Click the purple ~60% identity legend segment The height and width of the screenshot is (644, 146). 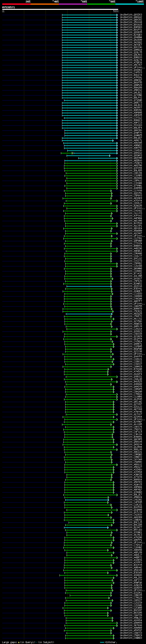click(x=73, y=4)
